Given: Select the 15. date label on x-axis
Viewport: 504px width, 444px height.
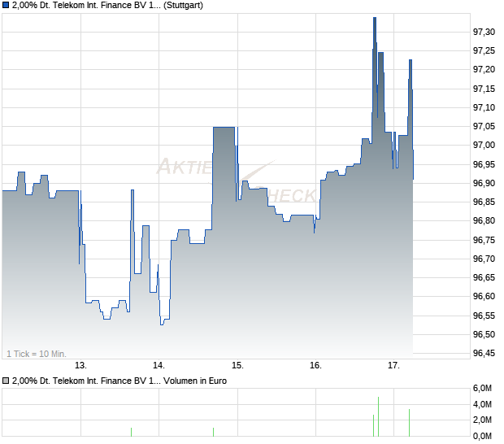Looking at the screenshot, I should coord(237,365).
